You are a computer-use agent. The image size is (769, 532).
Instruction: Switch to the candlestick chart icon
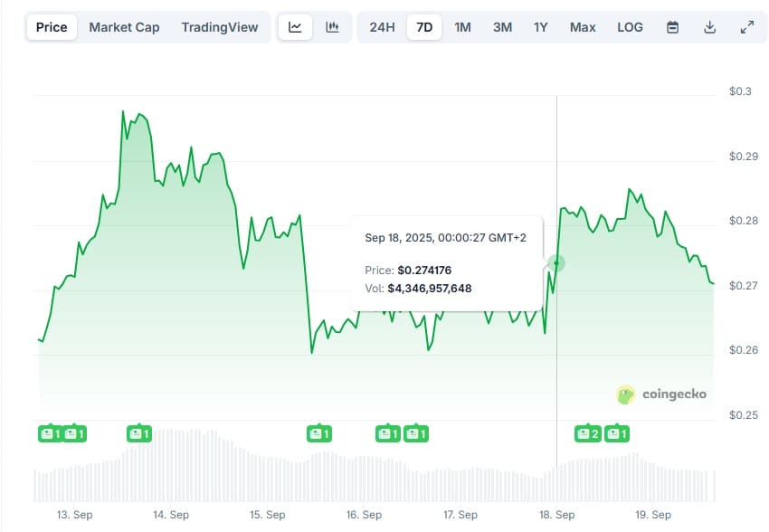tap(332, 26)
